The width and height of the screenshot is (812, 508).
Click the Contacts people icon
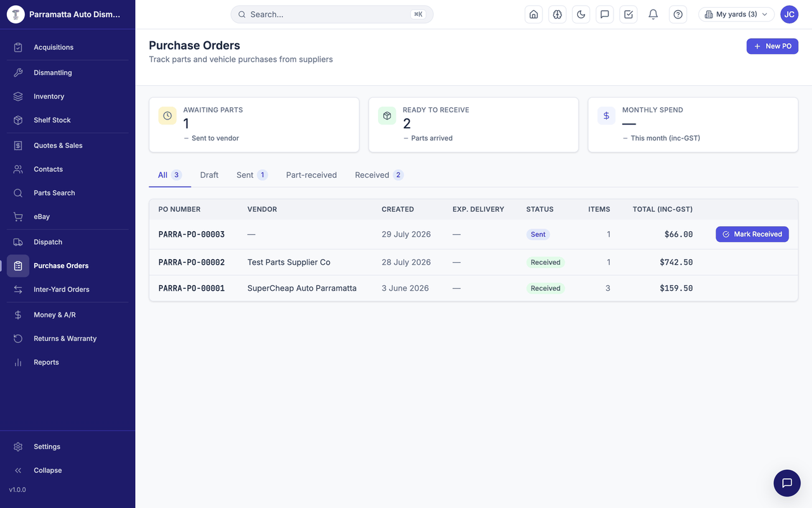click(18, 169)
